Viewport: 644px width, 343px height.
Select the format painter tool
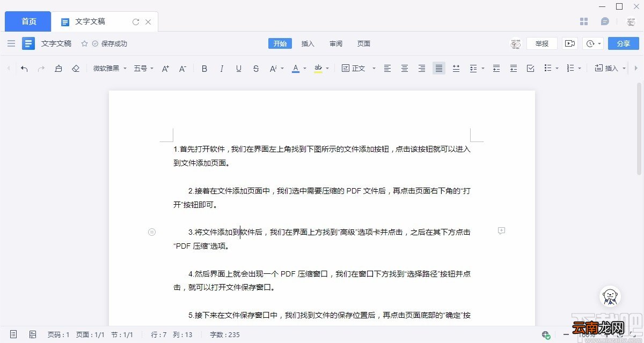pyautogui.click(x=58, y=69)
